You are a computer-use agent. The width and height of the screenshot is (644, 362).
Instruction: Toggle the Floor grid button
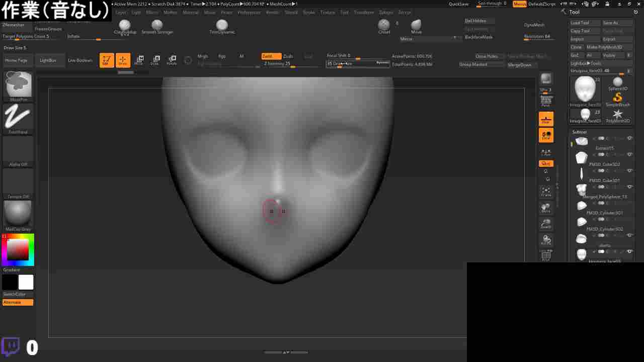546,119
